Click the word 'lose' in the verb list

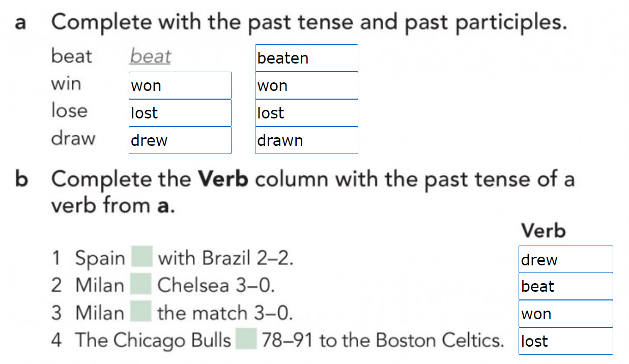point(69,110)
